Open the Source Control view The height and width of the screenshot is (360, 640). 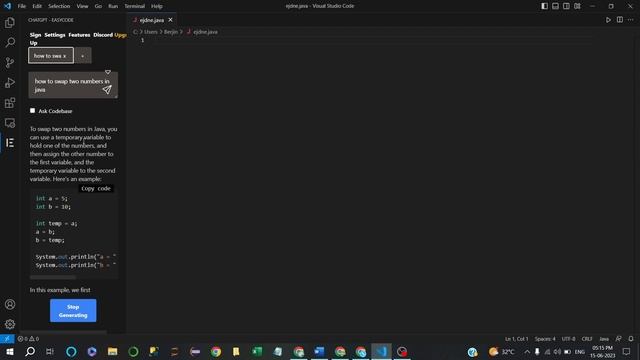point(10,62)
